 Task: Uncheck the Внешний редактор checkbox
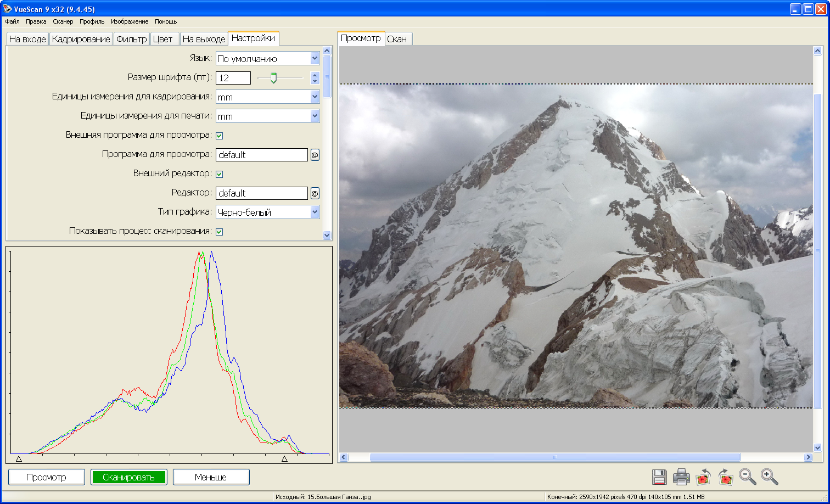[220, 174]
